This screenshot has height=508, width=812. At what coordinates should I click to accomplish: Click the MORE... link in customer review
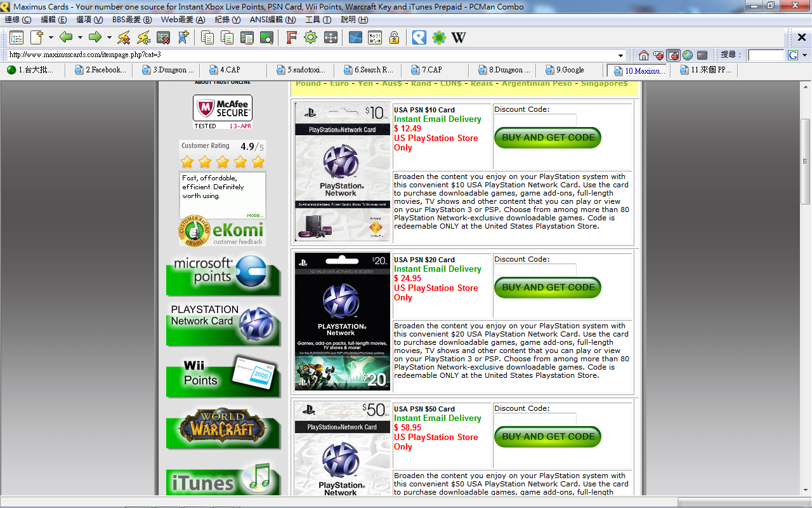[x=255, y=216]
